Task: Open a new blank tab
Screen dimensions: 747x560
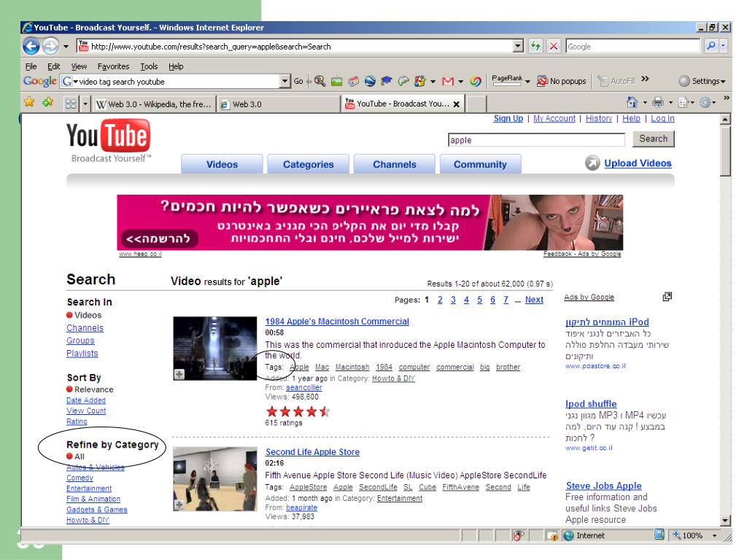Action: [x=476, y=104]
